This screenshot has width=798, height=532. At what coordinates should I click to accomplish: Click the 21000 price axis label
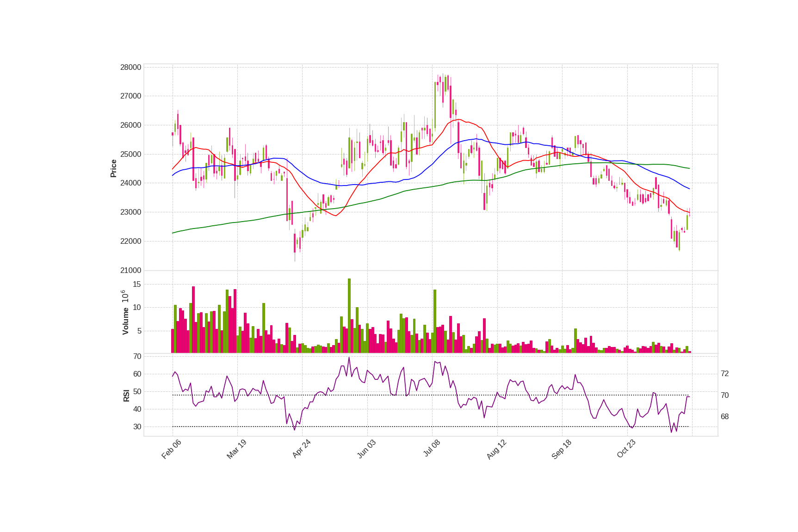[130, 270]
